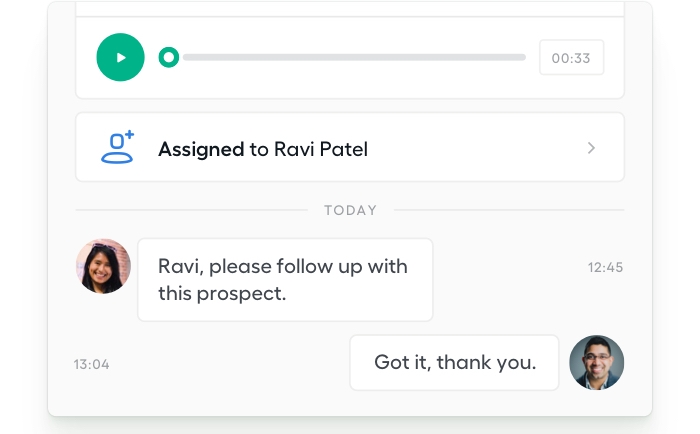Click the audio player card background
The height and width of the screenshot is (434, 700).
[x=350, y=87]
